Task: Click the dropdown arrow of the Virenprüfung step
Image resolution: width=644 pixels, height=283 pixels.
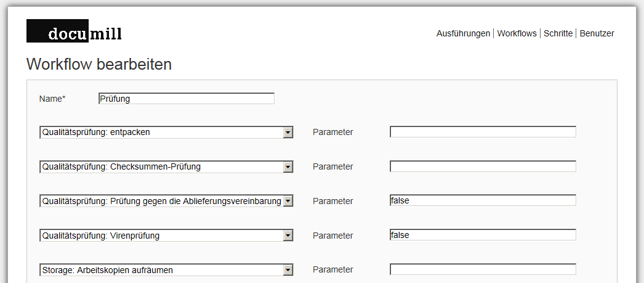Action: [x=288, y=236]
